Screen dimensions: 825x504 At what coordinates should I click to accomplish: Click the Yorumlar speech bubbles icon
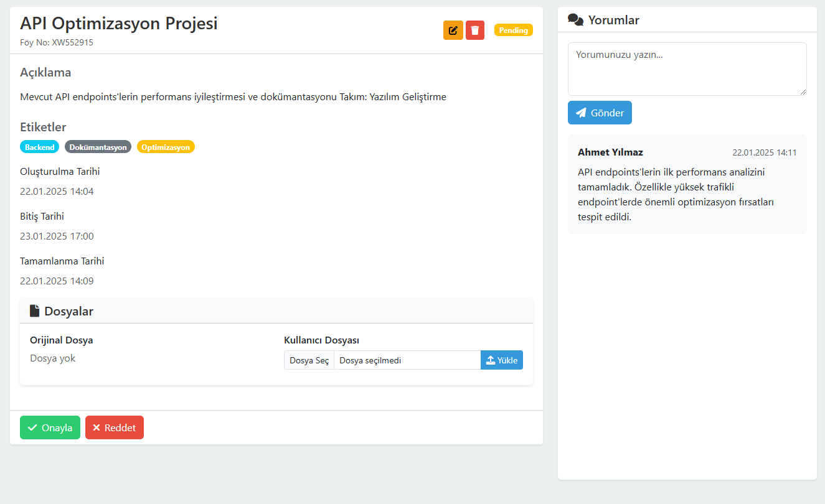pyautogui.click(x=575, y=20)
